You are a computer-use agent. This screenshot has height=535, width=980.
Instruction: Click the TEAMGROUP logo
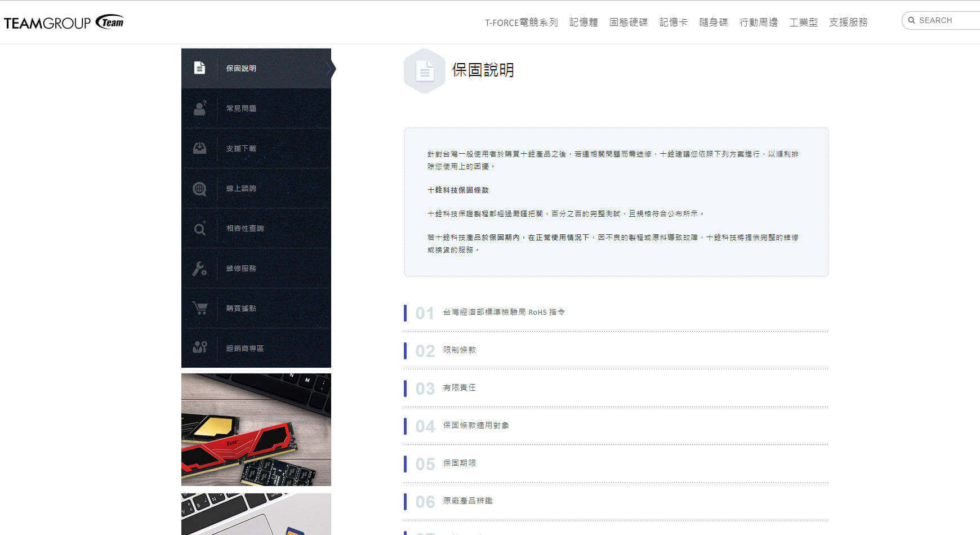[64, 23]
